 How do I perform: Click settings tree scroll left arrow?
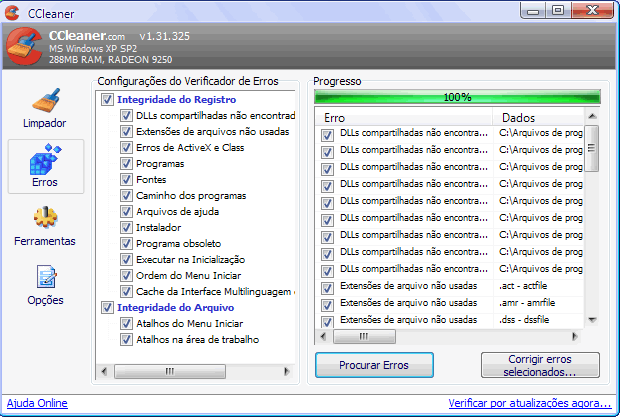click(x=104, y=371)
